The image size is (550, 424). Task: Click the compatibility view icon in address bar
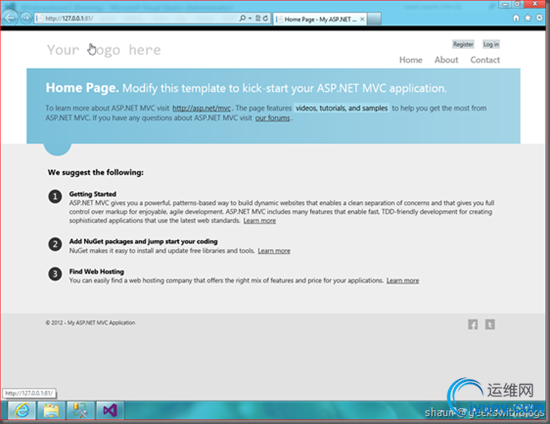coord(258,18)
